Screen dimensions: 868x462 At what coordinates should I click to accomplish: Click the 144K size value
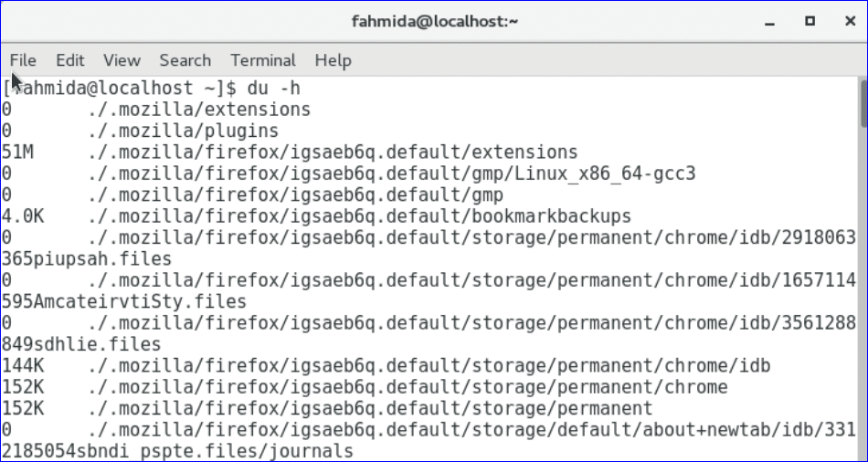coord(22,366)
